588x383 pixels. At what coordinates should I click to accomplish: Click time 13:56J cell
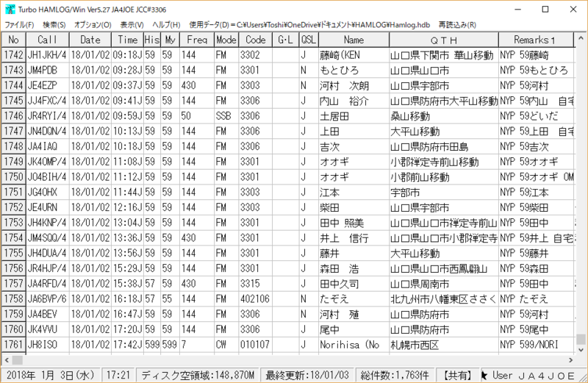[127, 253]
